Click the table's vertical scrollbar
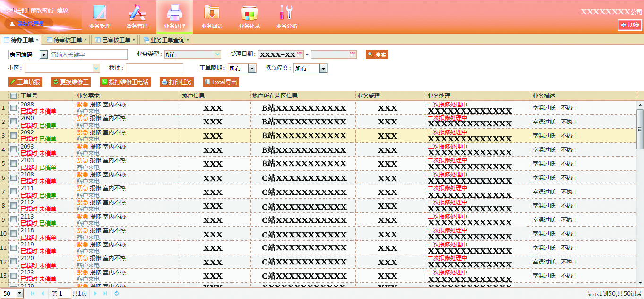The image size is (644, 299). [x=640, y=130]
